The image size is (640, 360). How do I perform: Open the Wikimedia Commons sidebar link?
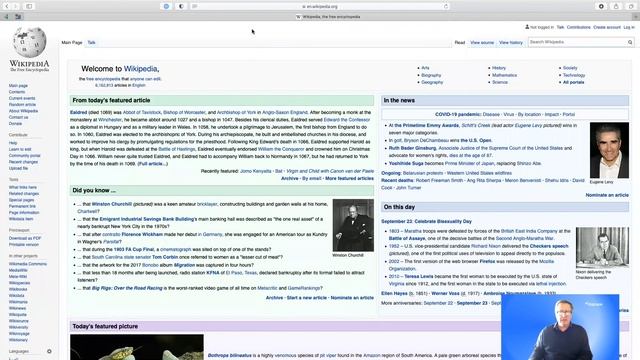(x=28, y=264)
